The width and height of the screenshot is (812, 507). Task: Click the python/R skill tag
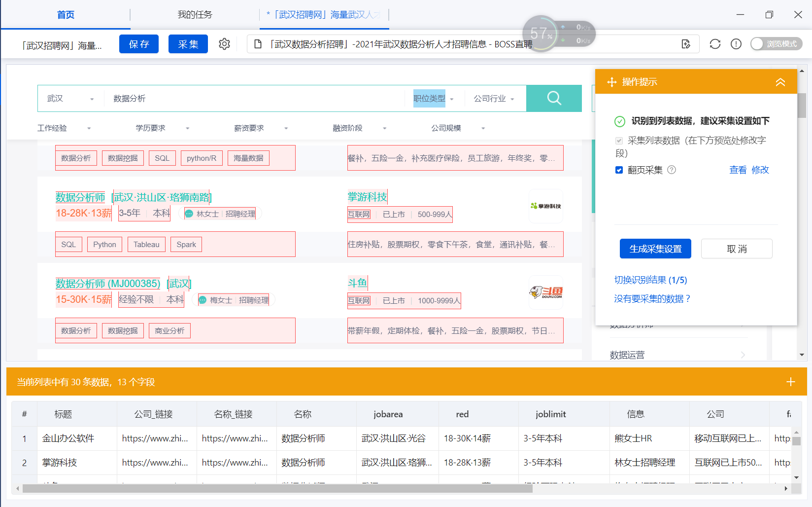(202, 158)
